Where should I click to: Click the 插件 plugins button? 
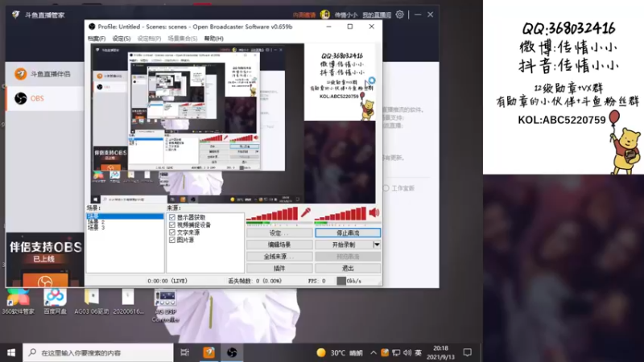(279, 268)
